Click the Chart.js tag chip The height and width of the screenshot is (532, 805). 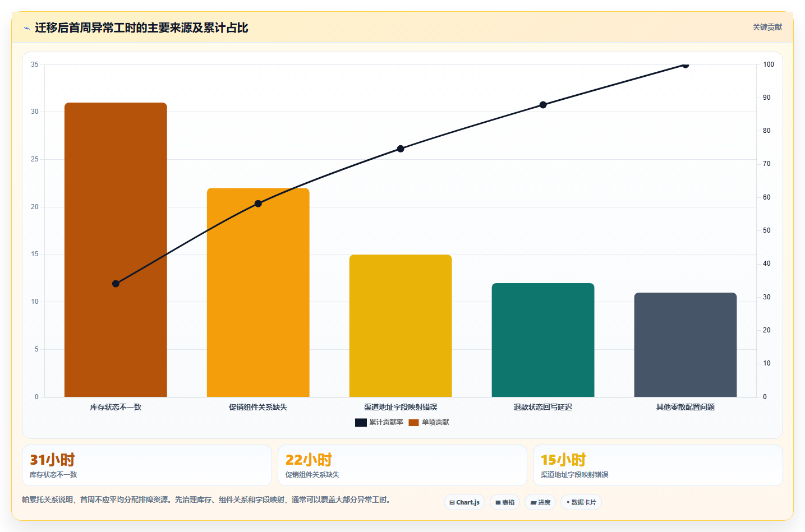[464, 502]
